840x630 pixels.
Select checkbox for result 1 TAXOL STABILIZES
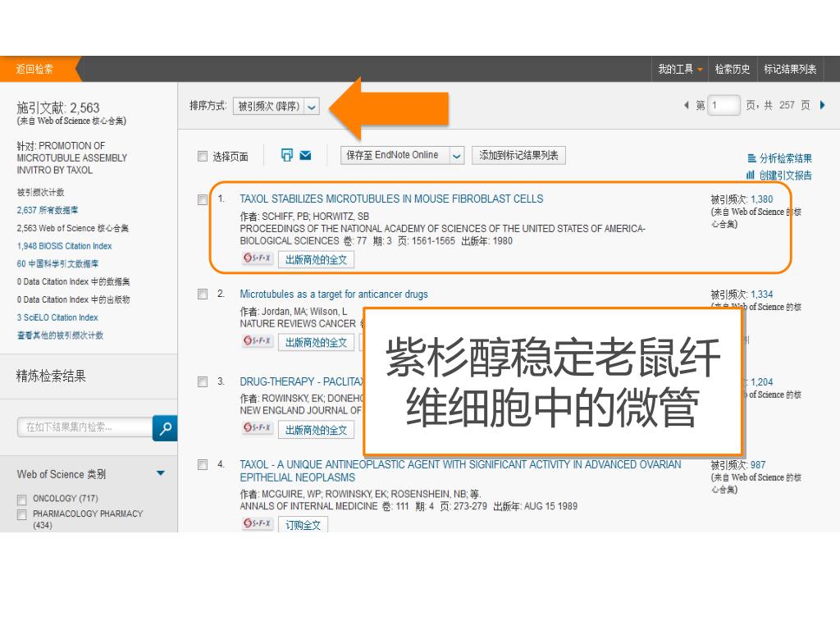(x=203, y=200)
